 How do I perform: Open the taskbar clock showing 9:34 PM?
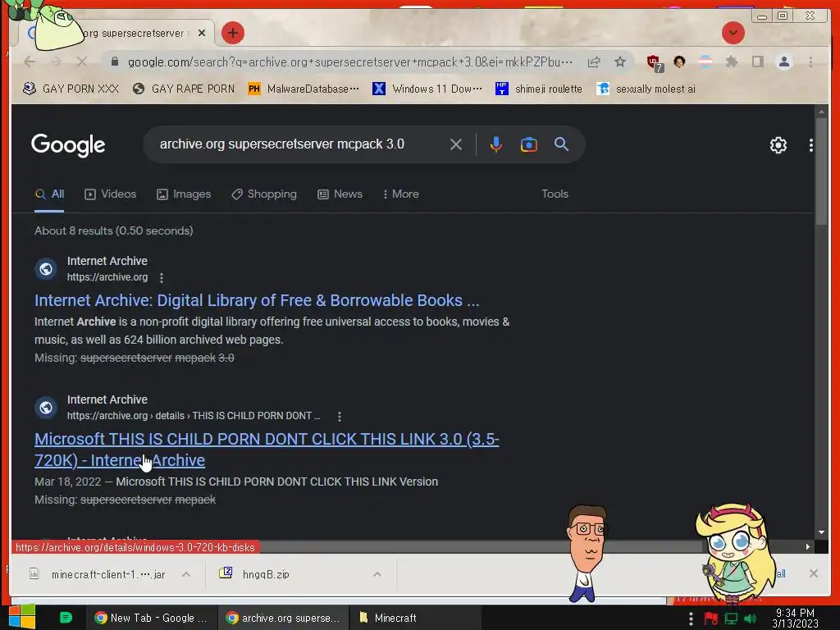[x=795, y=618]
